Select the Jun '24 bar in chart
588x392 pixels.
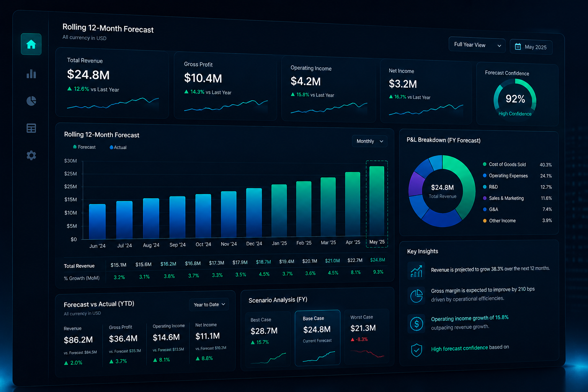pyautogui.click(x=97, y=221)
